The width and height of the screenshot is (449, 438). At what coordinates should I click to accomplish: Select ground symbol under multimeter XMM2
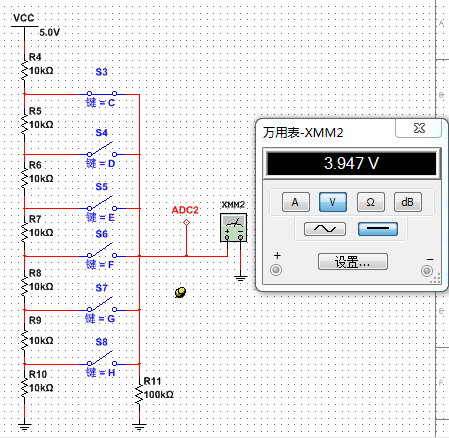[x=240, y=279]
